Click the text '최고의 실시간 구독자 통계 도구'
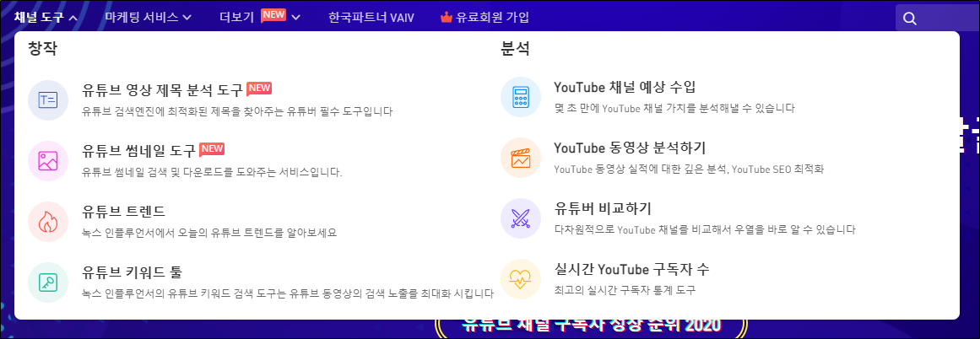 coord(625,290)
